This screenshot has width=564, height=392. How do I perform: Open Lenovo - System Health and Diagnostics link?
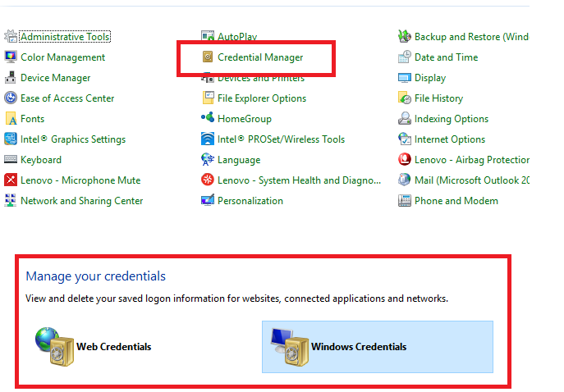coord(300,180)
